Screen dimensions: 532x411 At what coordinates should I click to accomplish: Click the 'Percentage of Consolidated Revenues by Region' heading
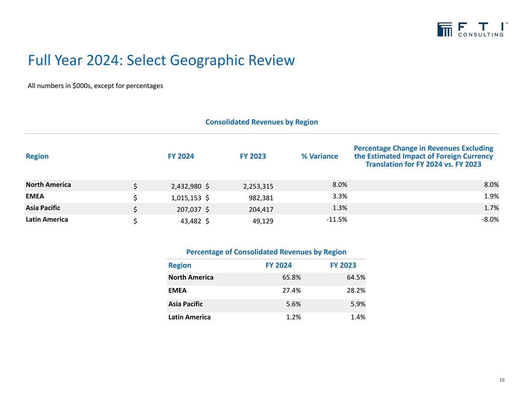pyautogui.click(x=266, y=252)
